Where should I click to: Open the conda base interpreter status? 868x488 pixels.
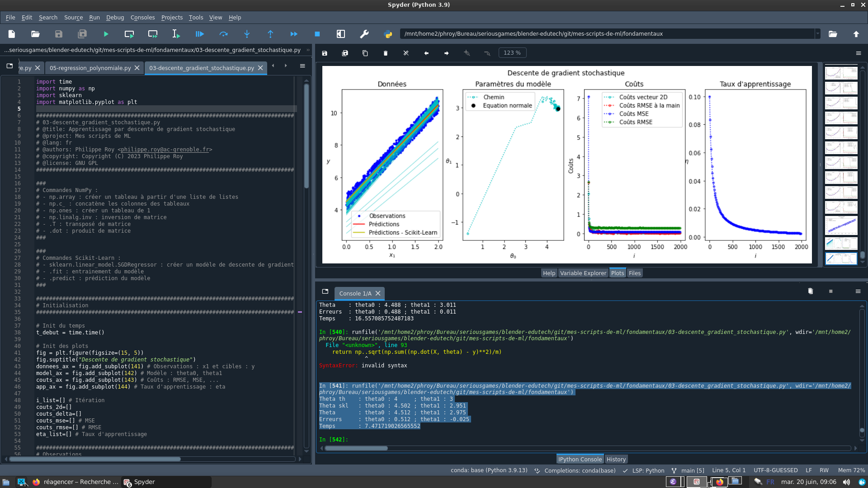[x=489, y=470]
